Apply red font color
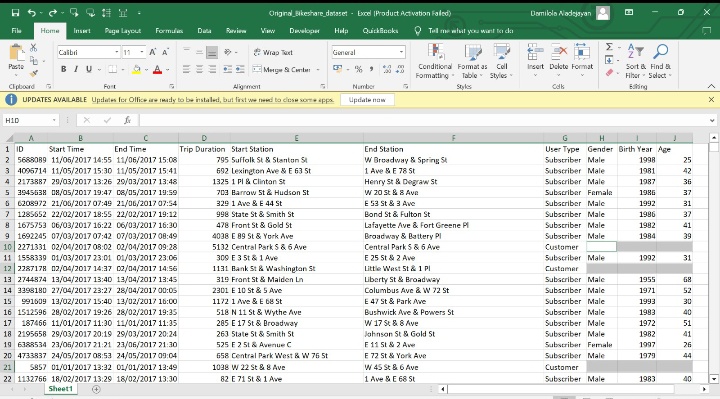The width and height of the screenshot is (720, 399). (x=158, y=69)
